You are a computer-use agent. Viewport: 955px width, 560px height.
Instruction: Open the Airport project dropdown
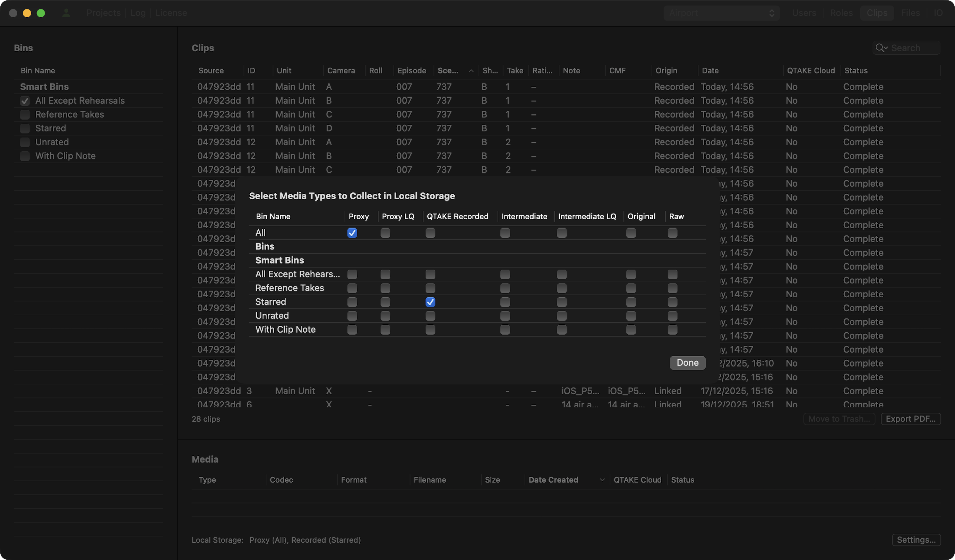coord(722,13)
